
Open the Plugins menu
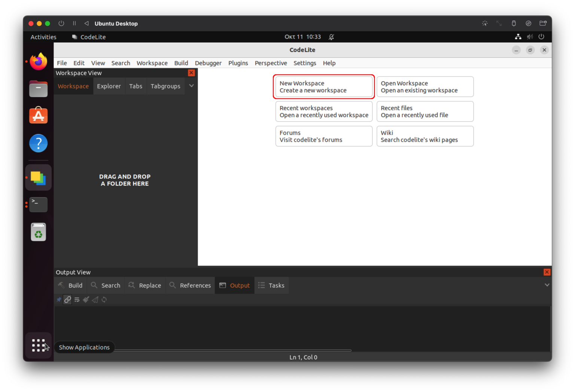click(238, 63)
